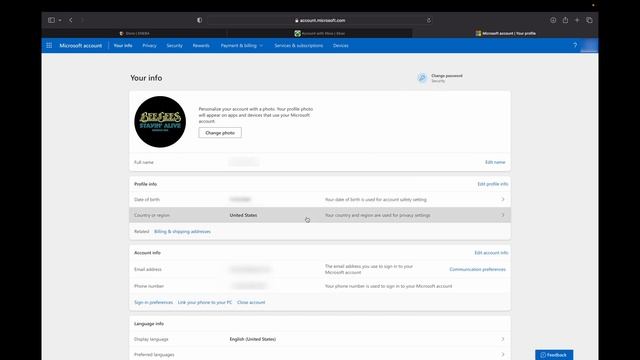Open Services & subscriptions menu item
This screenshot has height=360, width=640.
pos(298,45)
